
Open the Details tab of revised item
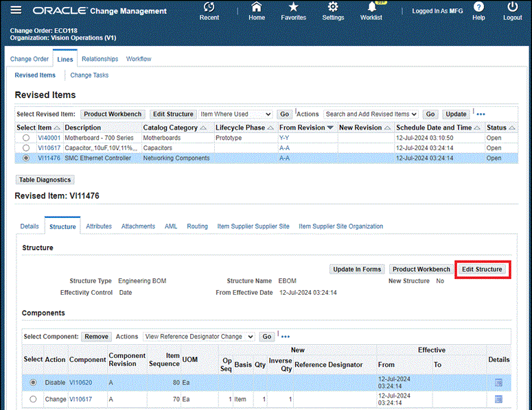point(30,226)
